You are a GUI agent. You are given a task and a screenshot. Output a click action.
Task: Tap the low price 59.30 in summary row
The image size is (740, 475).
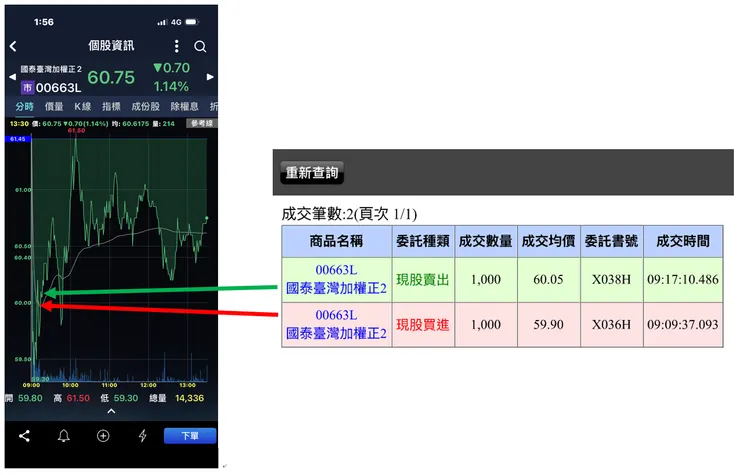(x=126, y=398)
